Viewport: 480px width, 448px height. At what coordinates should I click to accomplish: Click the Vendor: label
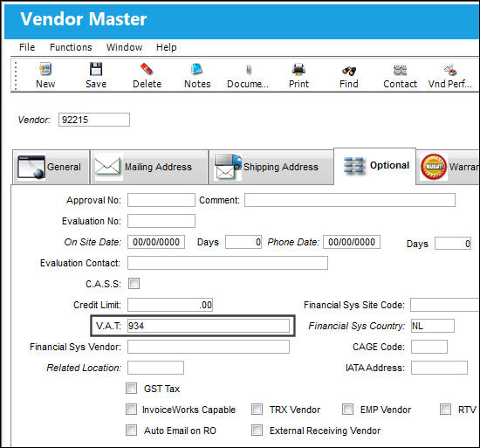[x=34, y=120]
